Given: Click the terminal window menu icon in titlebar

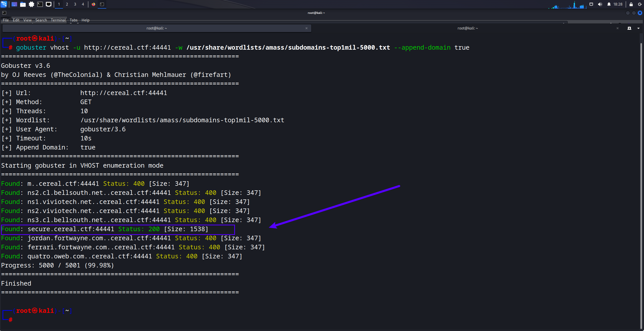Looking at the screenshot, I should [x=4, y=13].
